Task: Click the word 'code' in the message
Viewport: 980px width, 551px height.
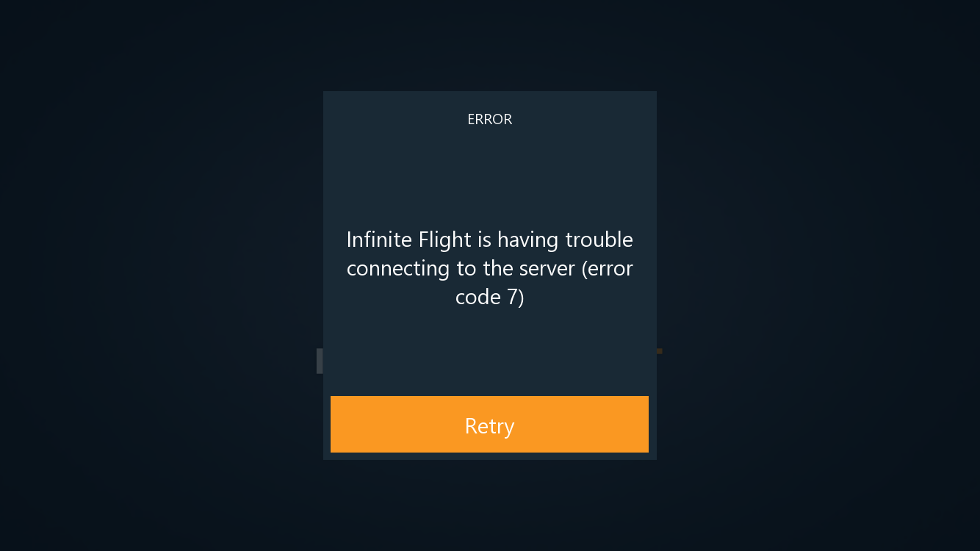Action: [x=478, y=298]
